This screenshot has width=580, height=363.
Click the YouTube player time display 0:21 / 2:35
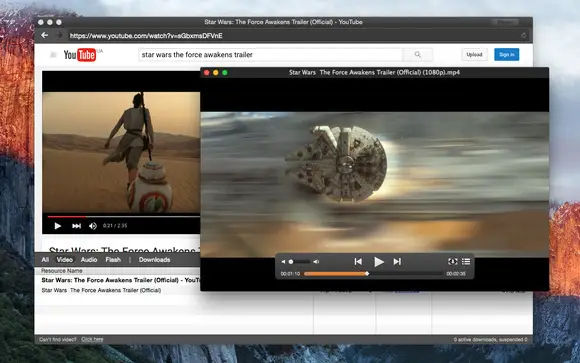[x=115, y=226]
